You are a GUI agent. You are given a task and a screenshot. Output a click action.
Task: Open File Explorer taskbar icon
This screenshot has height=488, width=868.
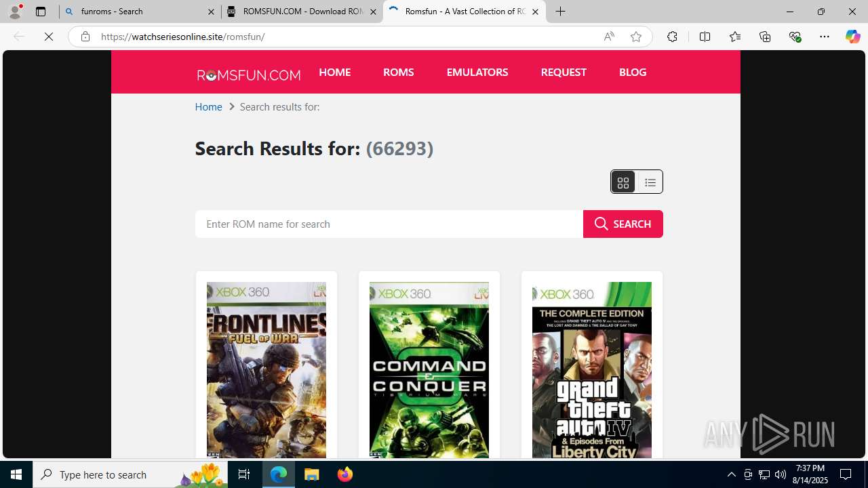(312, 474)
